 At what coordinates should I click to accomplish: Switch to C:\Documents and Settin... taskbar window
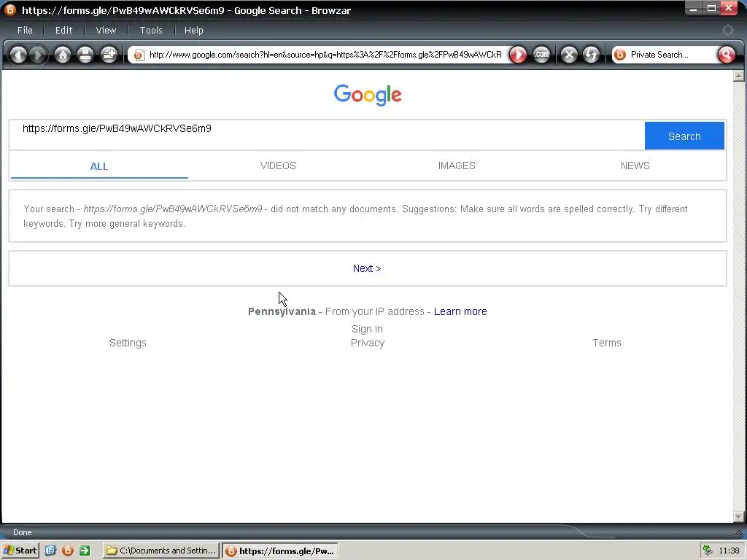pyautogui.click(x=161, y=551)
